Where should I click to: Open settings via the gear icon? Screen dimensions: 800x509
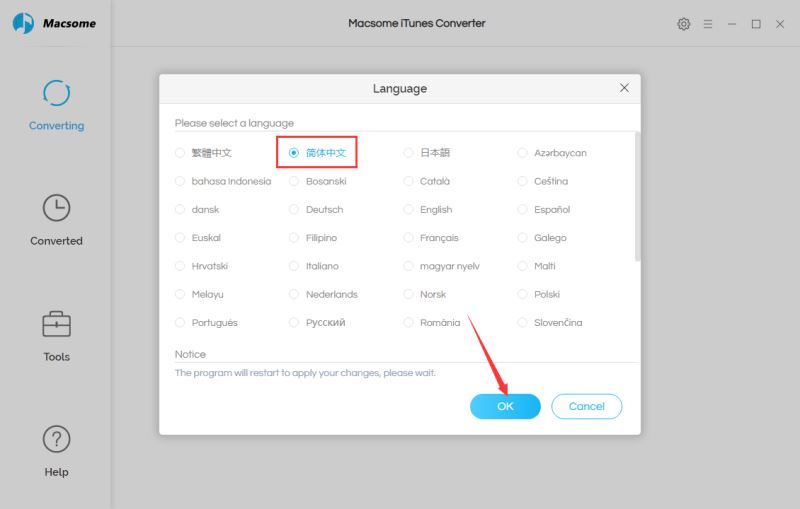[684, 24]
